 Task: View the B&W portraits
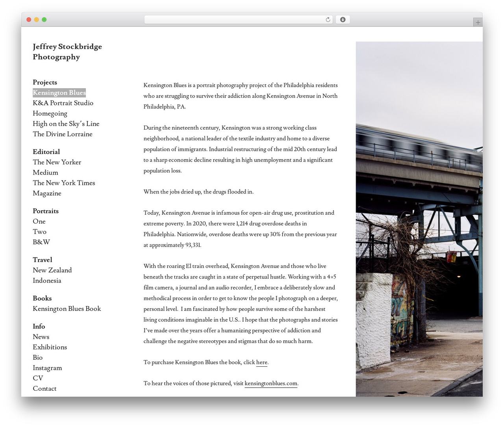pos(41,242)
